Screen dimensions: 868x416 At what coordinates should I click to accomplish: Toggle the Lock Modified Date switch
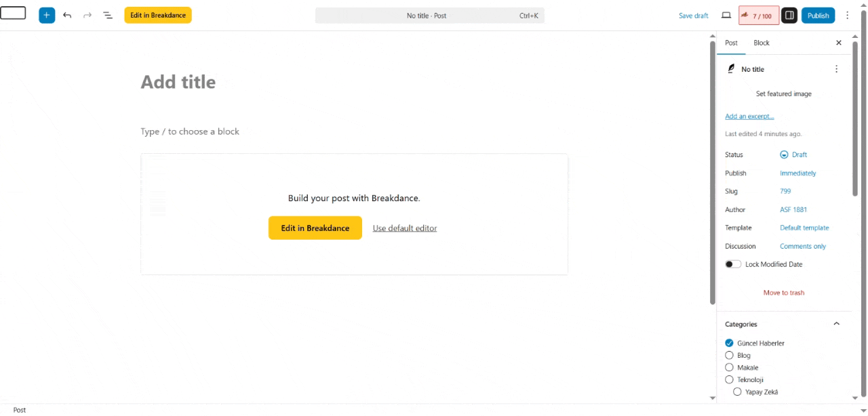point(733,264)
